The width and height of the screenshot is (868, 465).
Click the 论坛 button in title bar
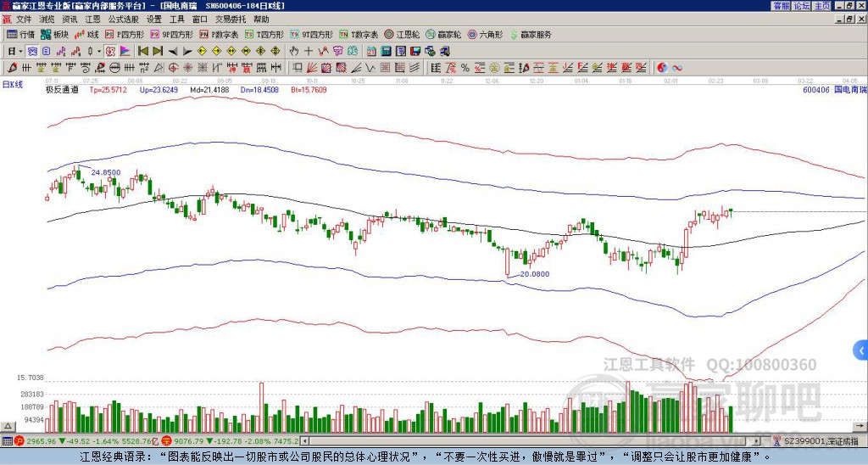[801, 6]
